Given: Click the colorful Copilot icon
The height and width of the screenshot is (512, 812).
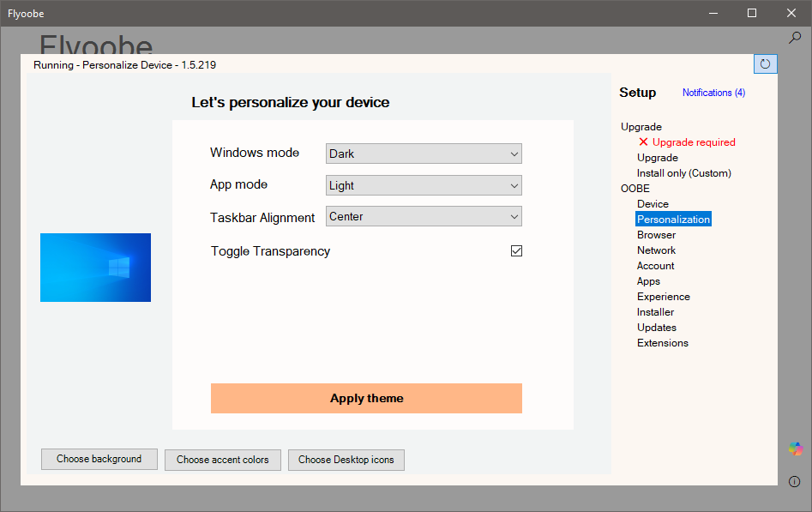Looking at the screenshot, I should (796, 449).
